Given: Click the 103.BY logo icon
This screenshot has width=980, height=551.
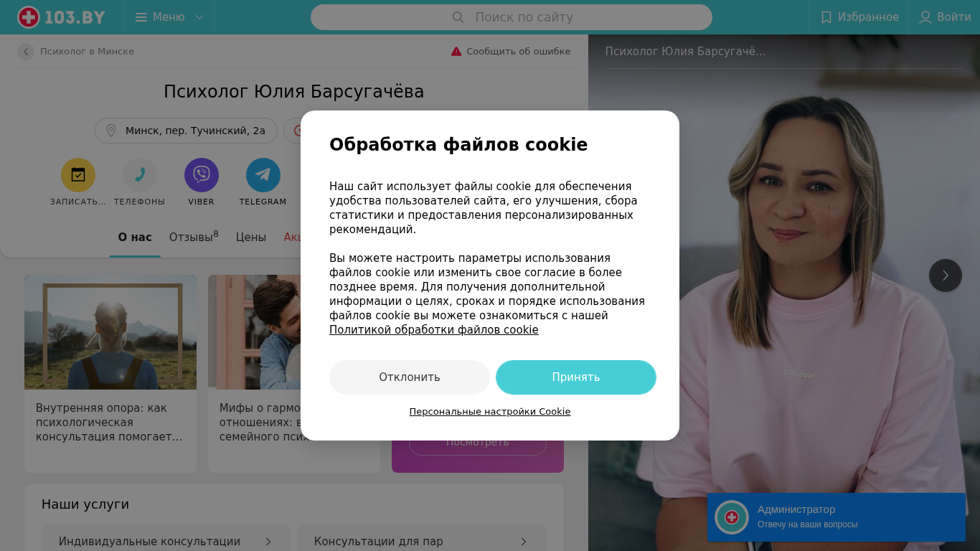Looking at the screenshot, I should pyautogui.click(x=29, y=17).
